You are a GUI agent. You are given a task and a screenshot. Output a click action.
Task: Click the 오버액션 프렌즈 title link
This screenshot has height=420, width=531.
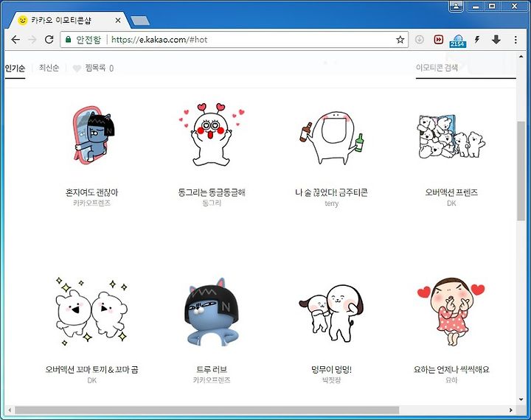click(x=451, y=192)
